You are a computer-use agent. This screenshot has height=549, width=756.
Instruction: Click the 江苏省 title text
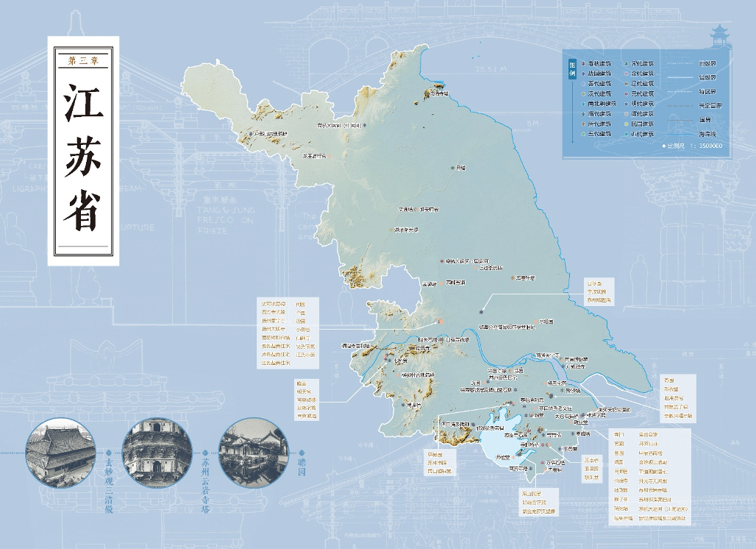point(83,156)
